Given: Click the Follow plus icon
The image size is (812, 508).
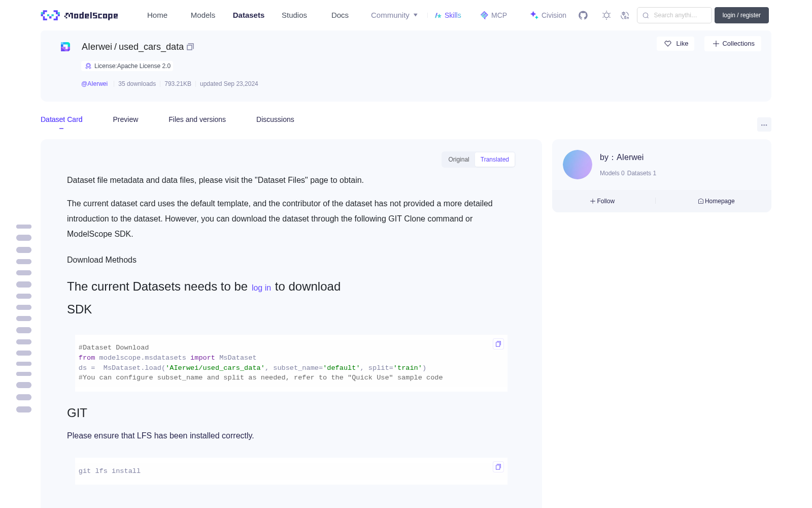Looking at the screenshot, I should (592, 201).
